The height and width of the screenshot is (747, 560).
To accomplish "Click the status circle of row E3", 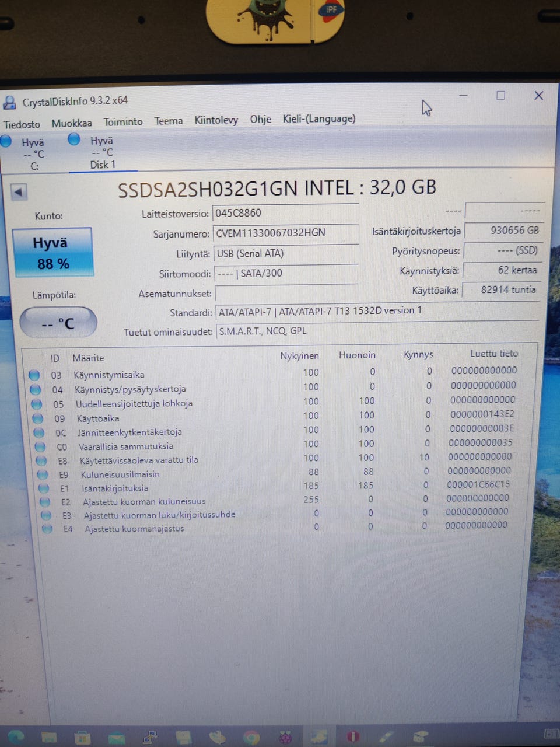I will click(46, 515).
